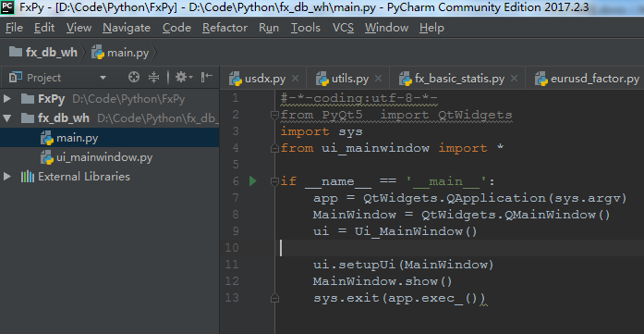644x334 pixels.
Task: Hide the Project tool window
Action: tap(207, 77)
